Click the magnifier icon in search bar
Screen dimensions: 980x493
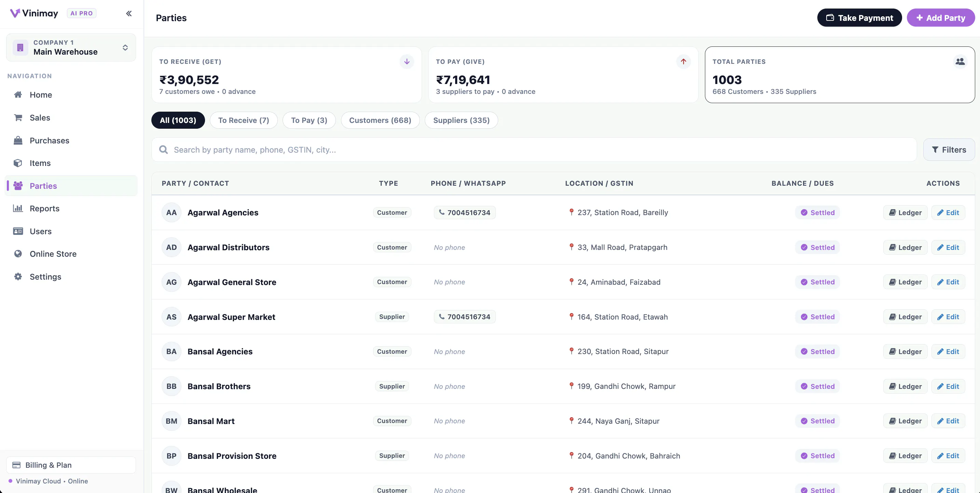[163, 150]
